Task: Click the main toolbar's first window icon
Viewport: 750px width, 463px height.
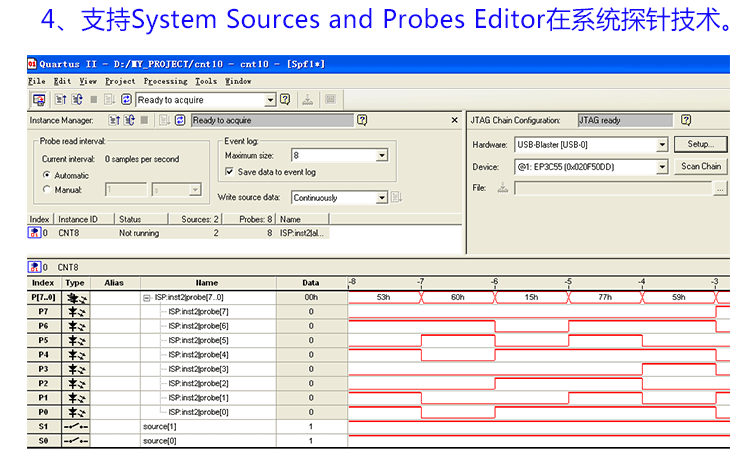Action: tap(39, 99)
